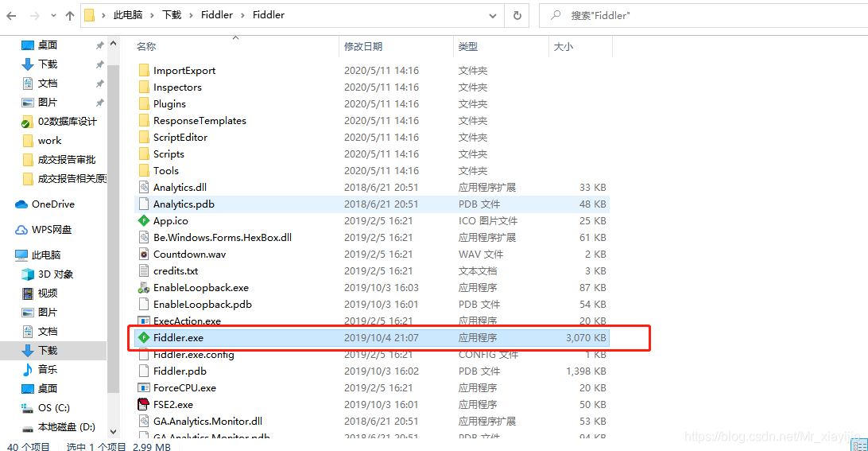Image resolution: width=868 pixels, height=451 pixels.
Task: Open 音乐 under This PC
Action: coord(48,370)
